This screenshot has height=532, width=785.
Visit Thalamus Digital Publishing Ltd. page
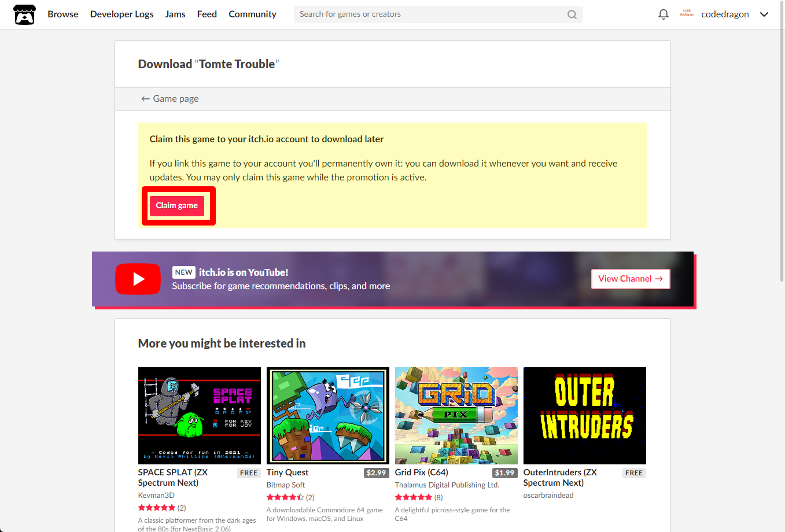click(447, 485)
